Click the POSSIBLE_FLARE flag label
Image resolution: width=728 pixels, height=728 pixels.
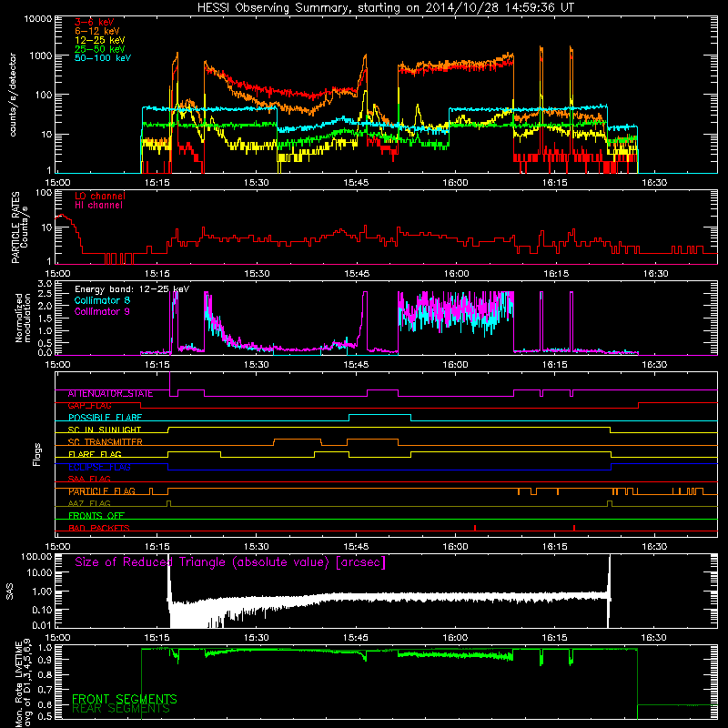[x=105, y=418]
